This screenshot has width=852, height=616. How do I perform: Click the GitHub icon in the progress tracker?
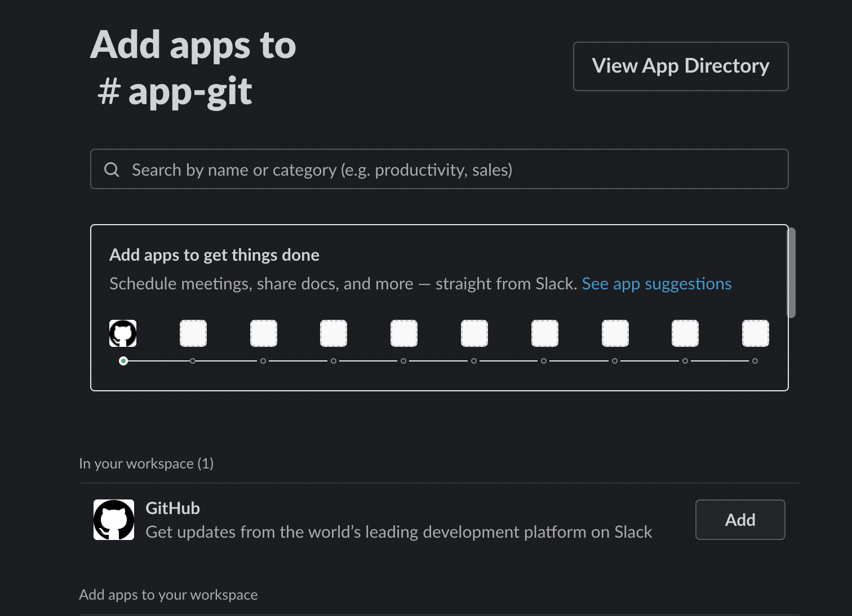(x=123, y=333)
